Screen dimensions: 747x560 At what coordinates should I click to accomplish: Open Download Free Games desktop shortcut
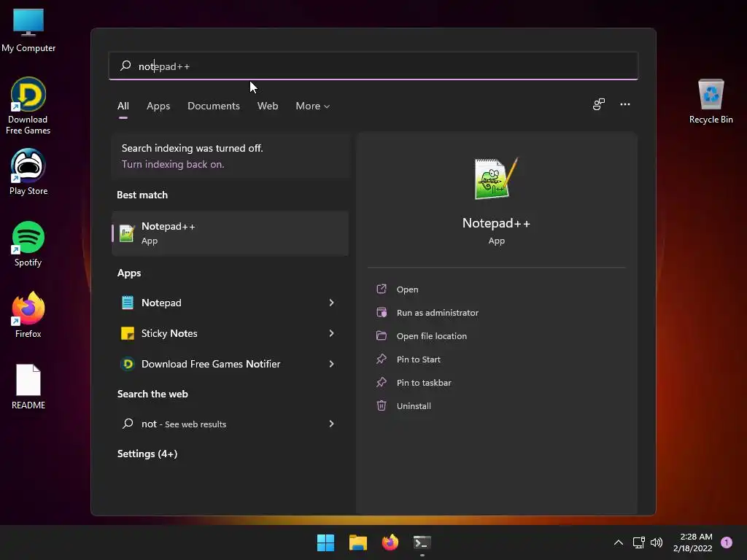coord(28,106)
